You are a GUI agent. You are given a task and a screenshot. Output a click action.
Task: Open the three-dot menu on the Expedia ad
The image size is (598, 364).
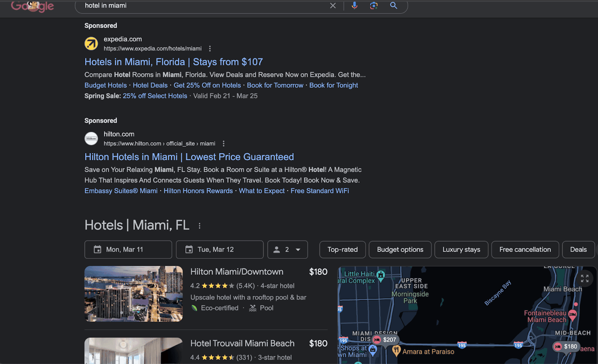210,48
